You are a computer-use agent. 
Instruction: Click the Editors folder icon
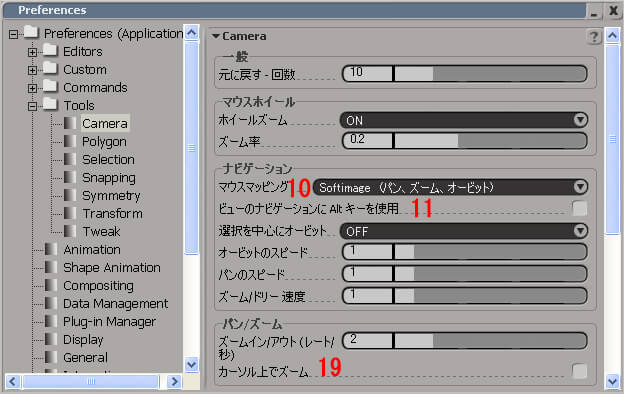[50, 50]
